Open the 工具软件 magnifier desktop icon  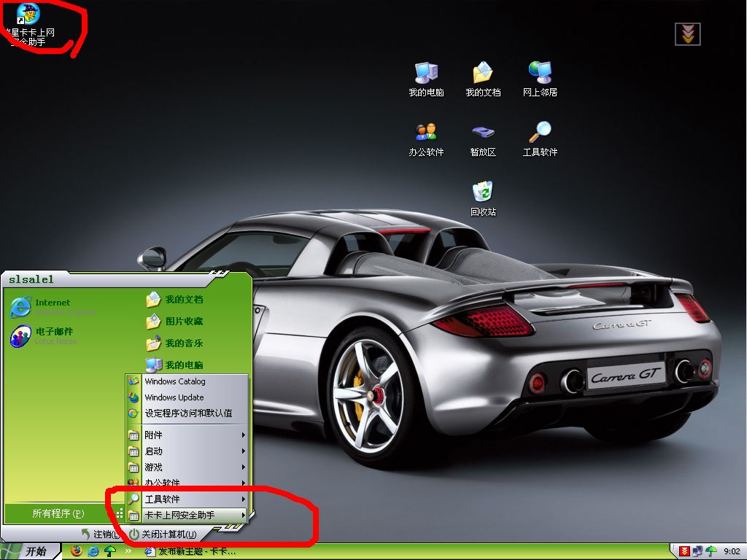[540, 139]
